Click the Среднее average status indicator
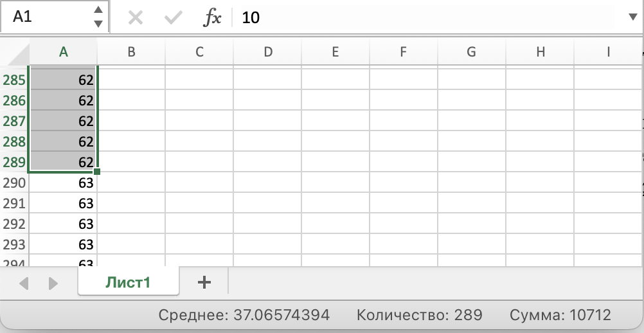Screen dimensions: 644x333 [244, 315]
